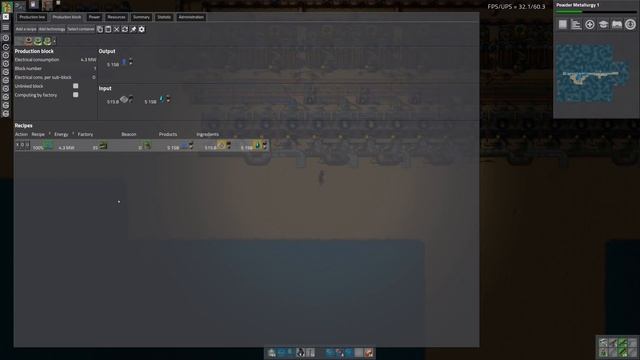This screenshot has height=360, width=640.
Task: Open the gear settings toolbar icon
Action: (x=142, y=29)
